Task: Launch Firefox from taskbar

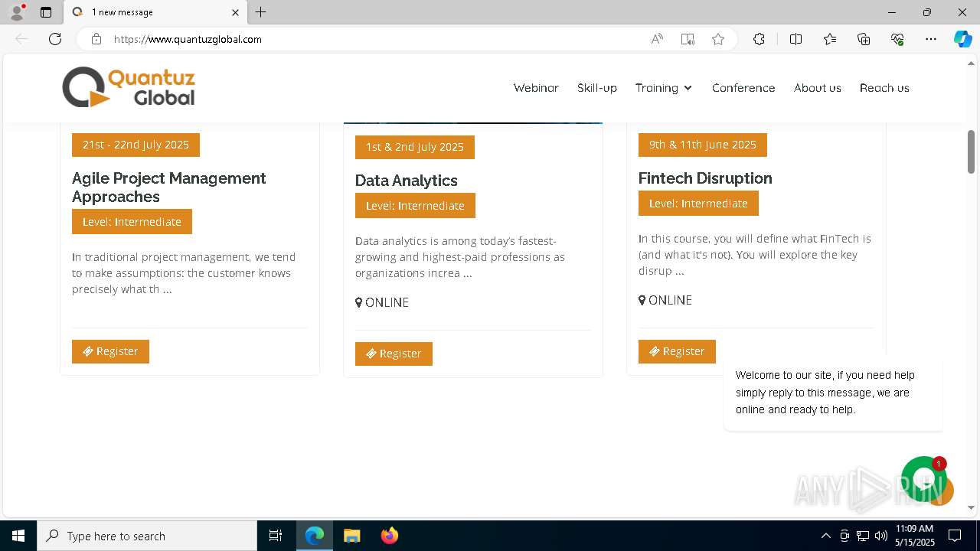Action: click(389, 536)
